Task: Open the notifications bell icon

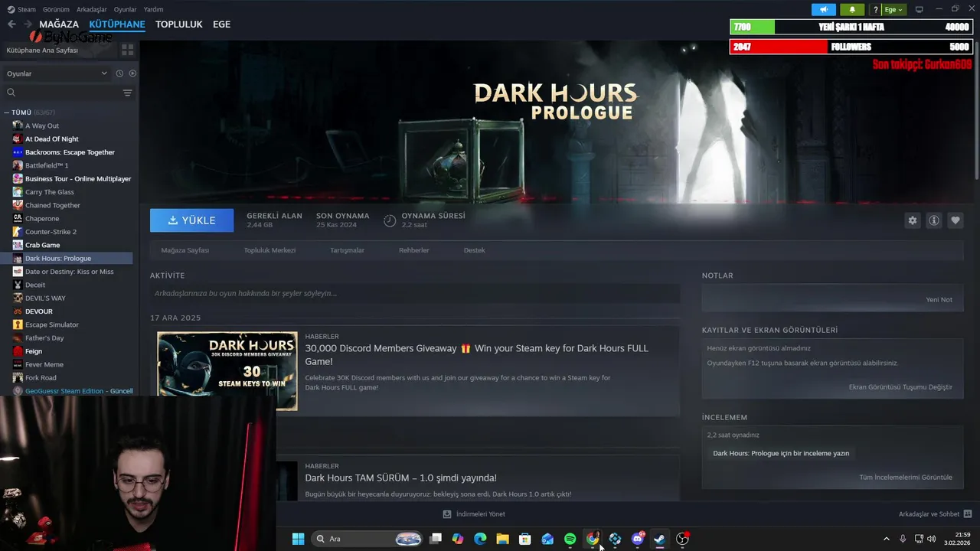Action: click(852, 10)
